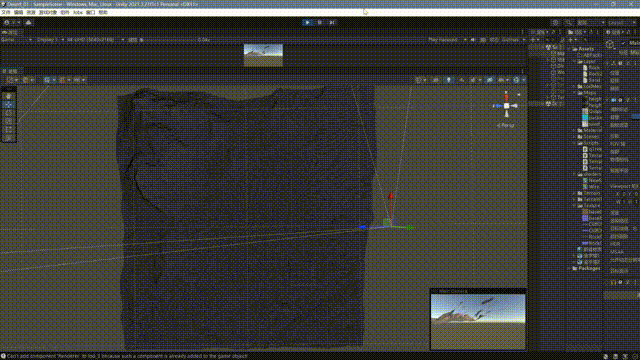
Task: Click the blue Z axis on orientation gizmo
Action: [498, 106]
